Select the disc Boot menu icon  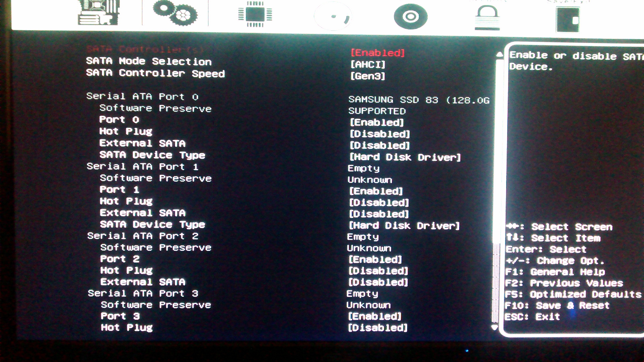click(410, 17)
